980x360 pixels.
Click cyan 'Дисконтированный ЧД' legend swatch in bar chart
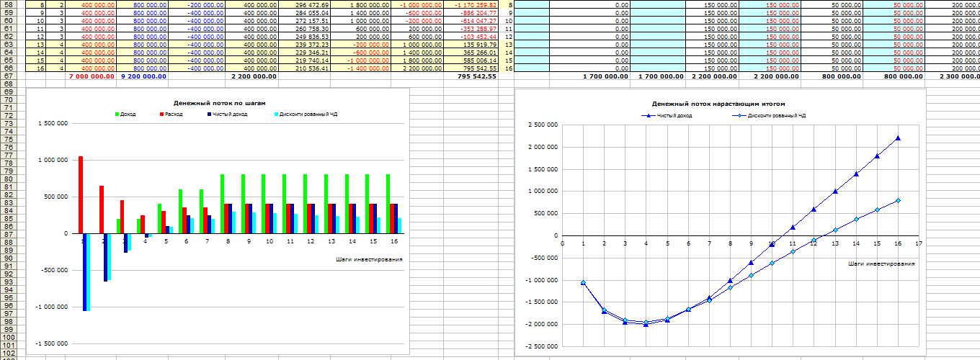tap(277, 114)
